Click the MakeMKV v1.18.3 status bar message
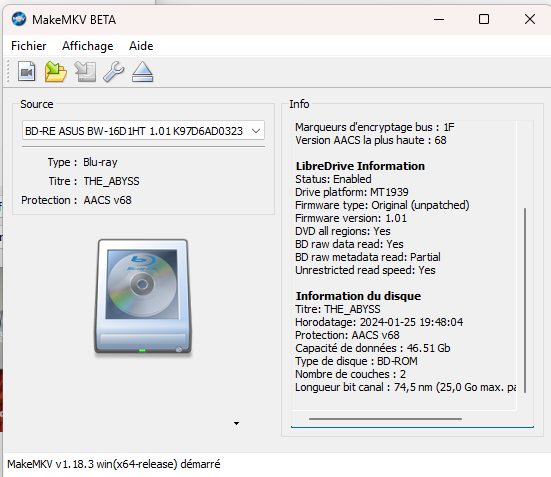 click(114, 464)
